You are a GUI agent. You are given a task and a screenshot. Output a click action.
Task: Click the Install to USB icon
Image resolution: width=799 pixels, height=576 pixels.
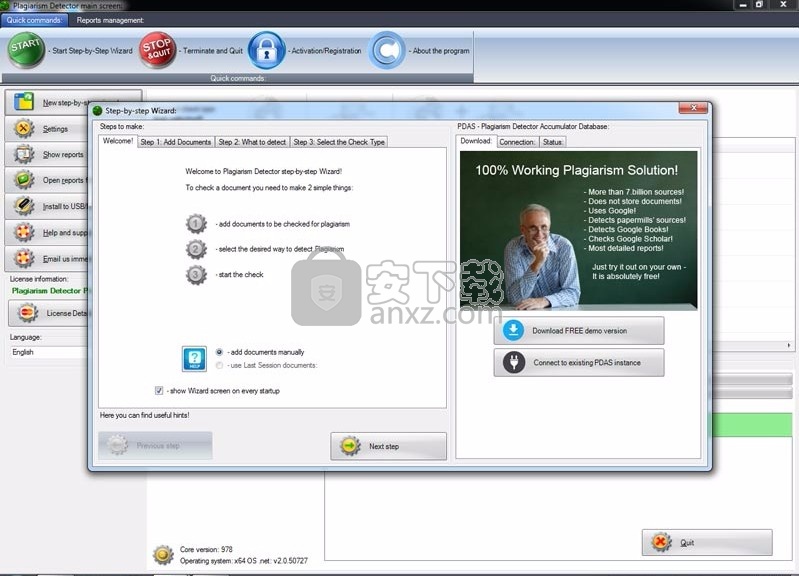(x=24, y=206)
